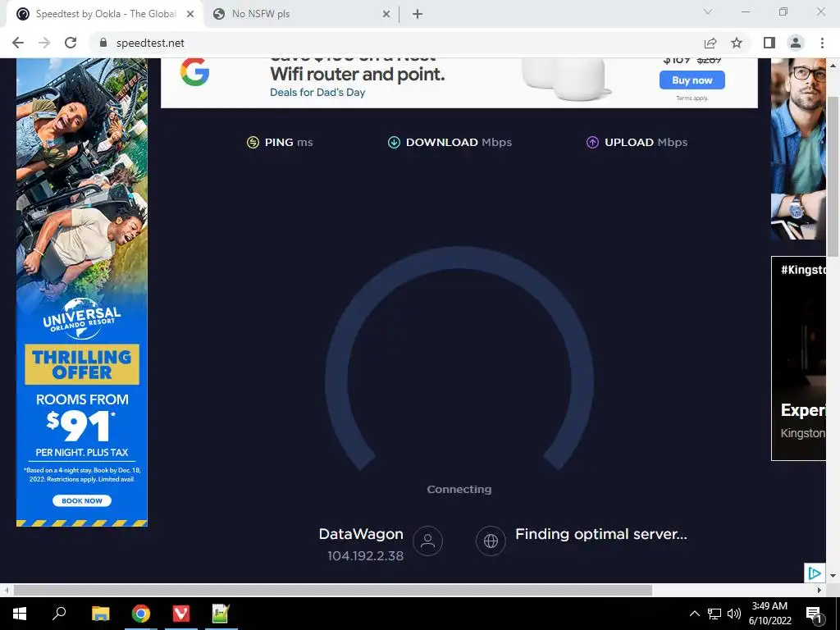Click the scroll-down arrow of vertical scrollbar
Screen dimensions: 840x630
pyautogui.click(x=833, y=576)
